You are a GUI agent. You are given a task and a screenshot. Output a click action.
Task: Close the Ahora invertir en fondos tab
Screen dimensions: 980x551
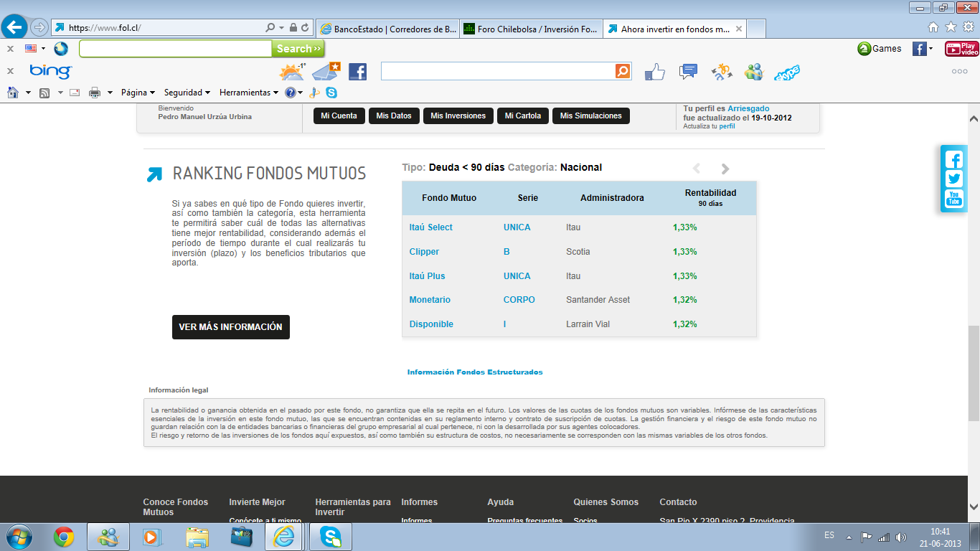[738, 29]
